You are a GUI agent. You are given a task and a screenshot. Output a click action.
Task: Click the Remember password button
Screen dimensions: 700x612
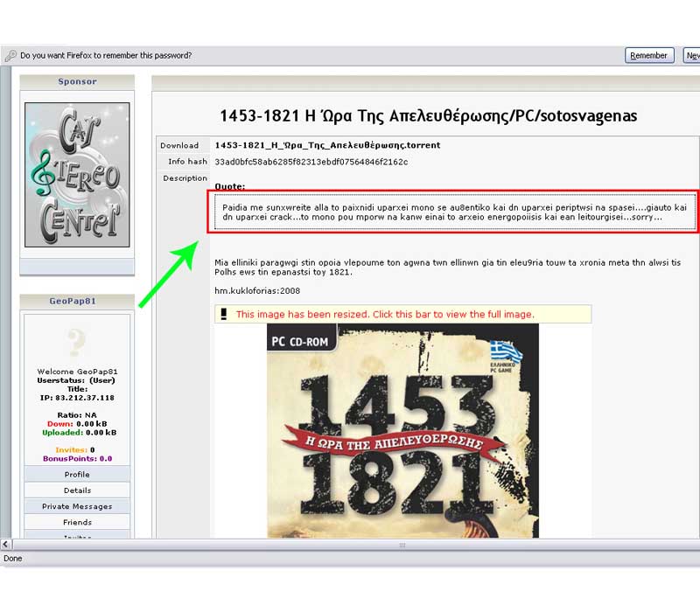[649, 55]
